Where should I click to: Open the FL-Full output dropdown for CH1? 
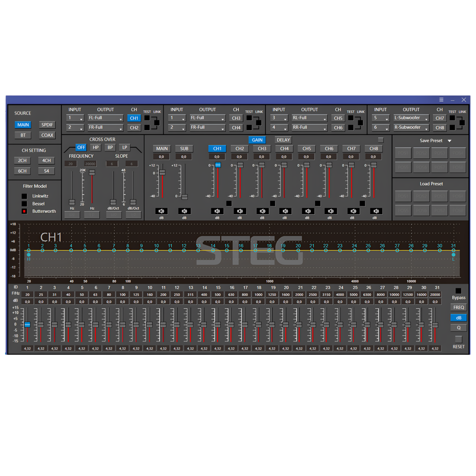coord(105,118)
